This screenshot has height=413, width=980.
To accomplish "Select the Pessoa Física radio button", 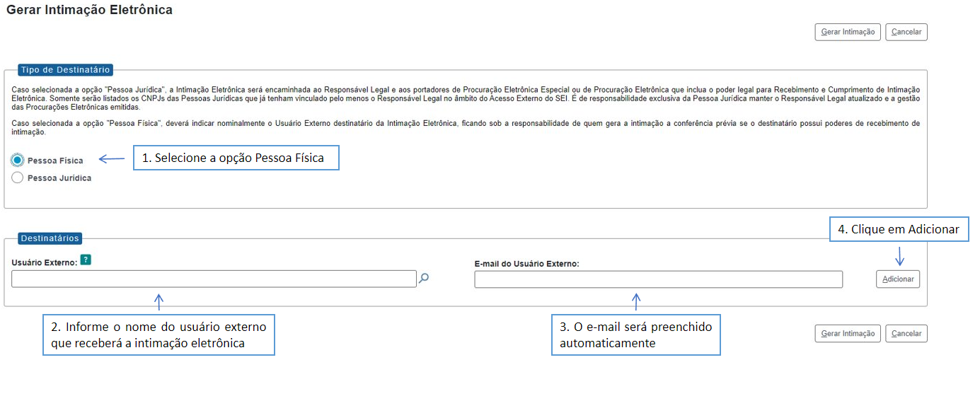I will click(x=18, y=161).
